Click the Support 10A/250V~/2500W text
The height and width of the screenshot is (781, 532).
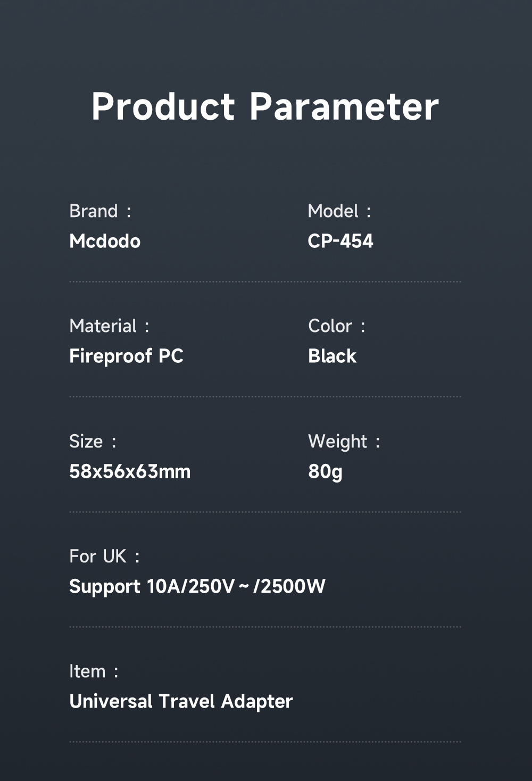pos(197,586)
